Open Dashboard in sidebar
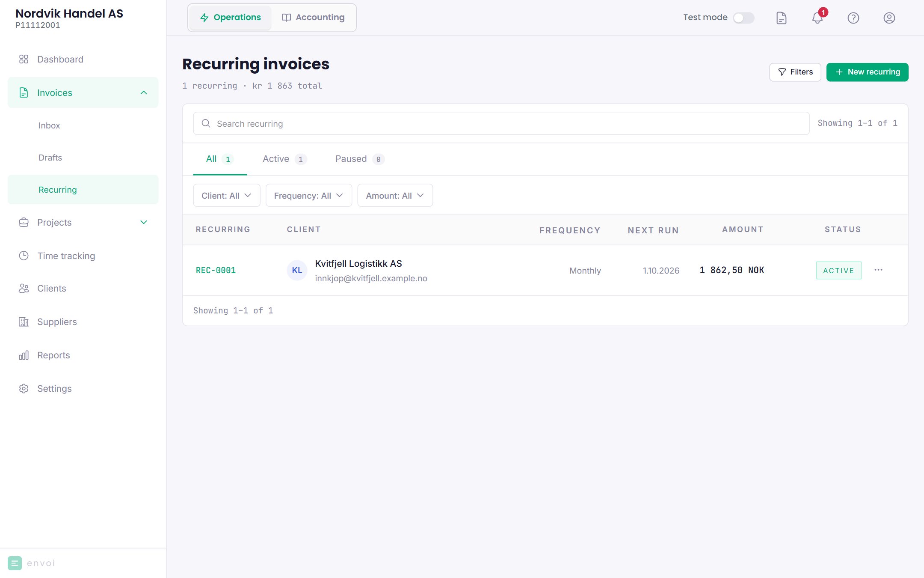Image resolution: width=924 pixels, height=578 pixels. [x=83, y=59]
